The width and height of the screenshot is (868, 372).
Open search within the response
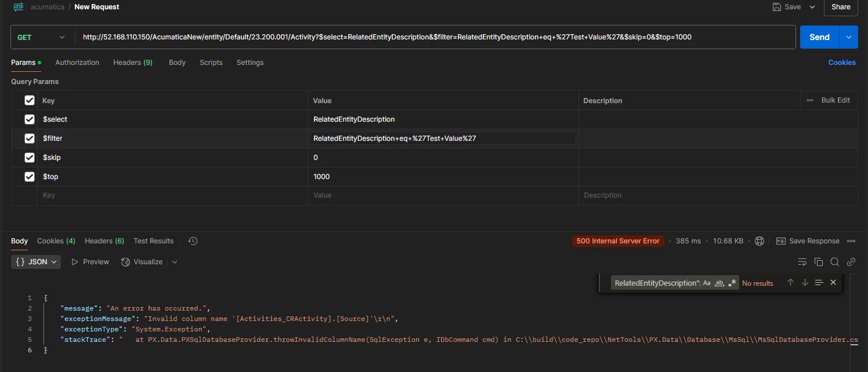(835, 262)
